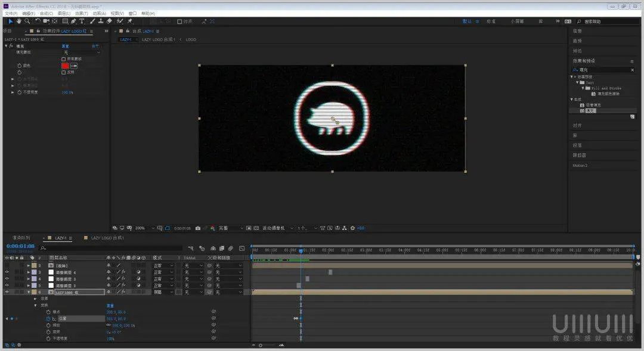Click the new bin icon in effects panel
644x351 pixels.
click(x=632, y=117)
